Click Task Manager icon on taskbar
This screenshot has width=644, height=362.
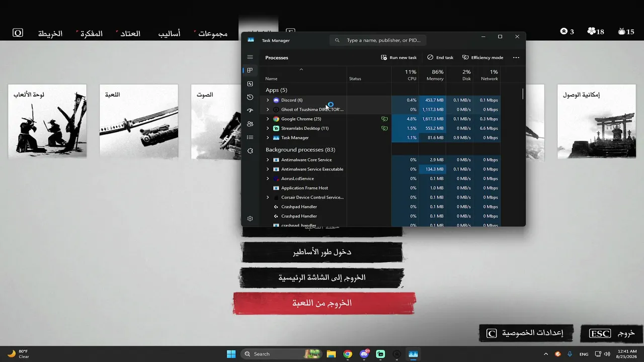(413, 354)
